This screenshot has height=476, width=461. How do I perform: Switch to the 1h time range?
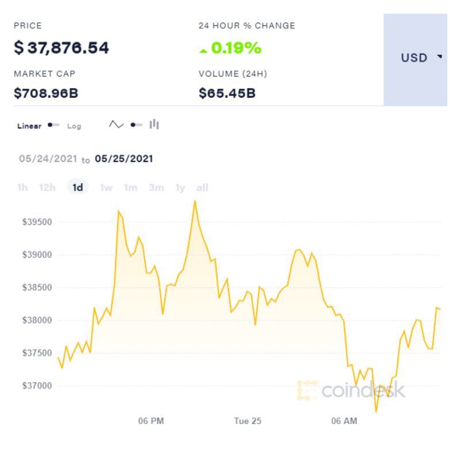coord(22,187)
